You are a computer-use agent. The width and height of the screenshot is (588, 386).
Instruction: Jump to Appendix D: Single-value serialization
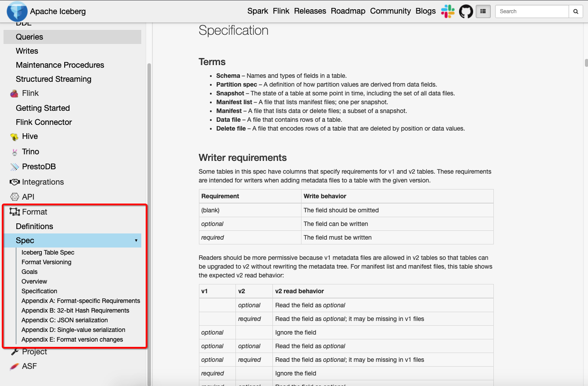click(x=73, y=330)
